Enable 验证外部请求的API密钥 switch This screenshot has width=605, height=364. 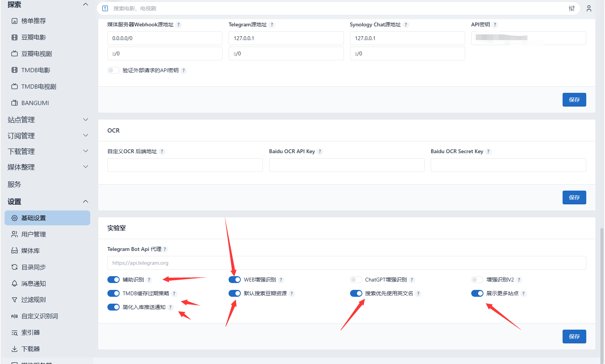click(x=114, y=70)
